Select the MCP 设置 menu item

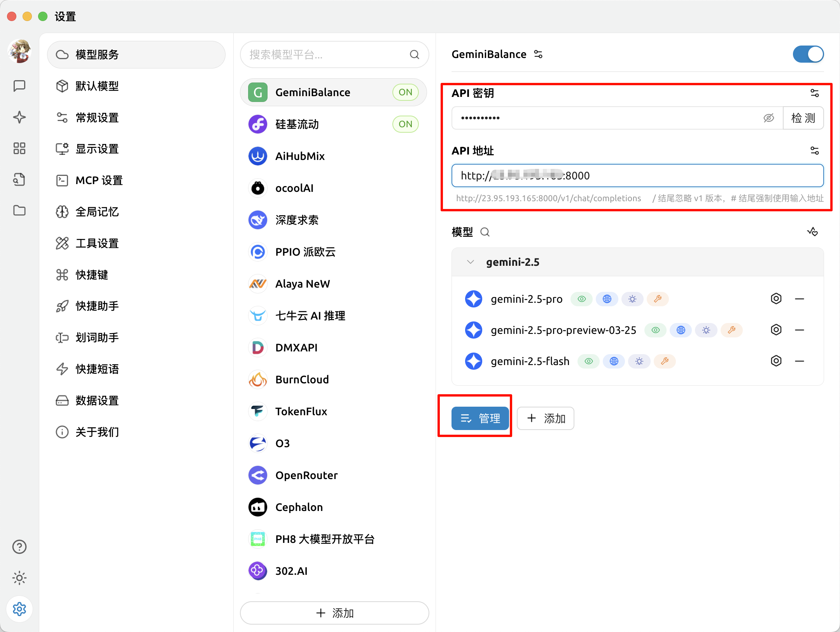tap(99, 181)
